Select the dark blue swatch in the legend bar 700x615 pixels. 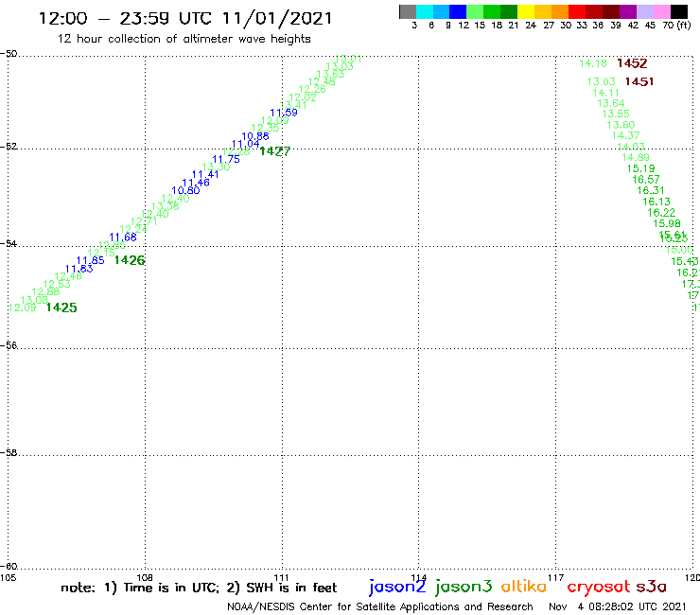pyautogui.click(x=458, y=11)
